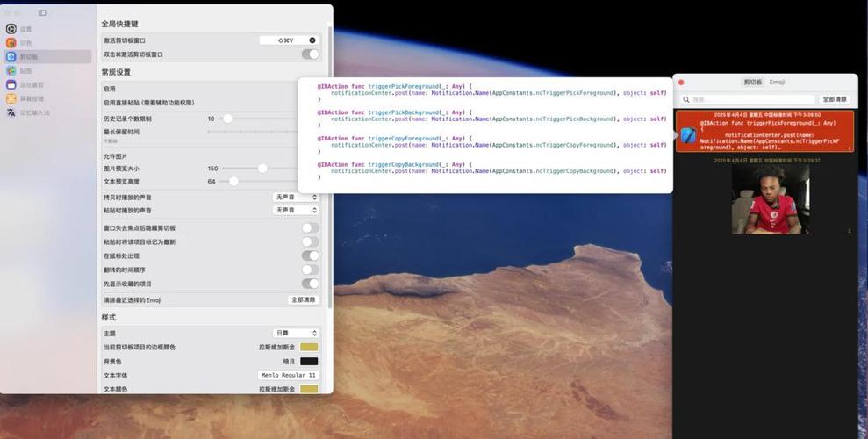Open the 贴图 section via its colorful icon
Viewport: 868px width, 439px height.
pos(11,71)
